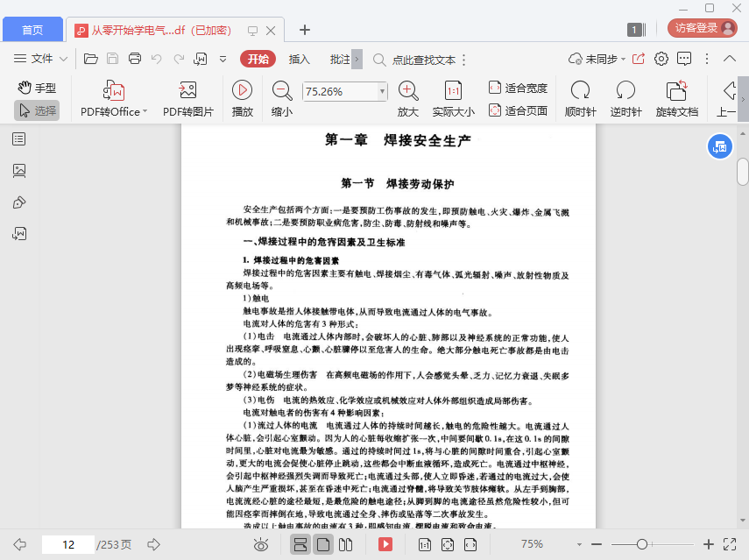Zoom out with 缩小 icon
Screen dimensions: 749x560
point(282,99)
